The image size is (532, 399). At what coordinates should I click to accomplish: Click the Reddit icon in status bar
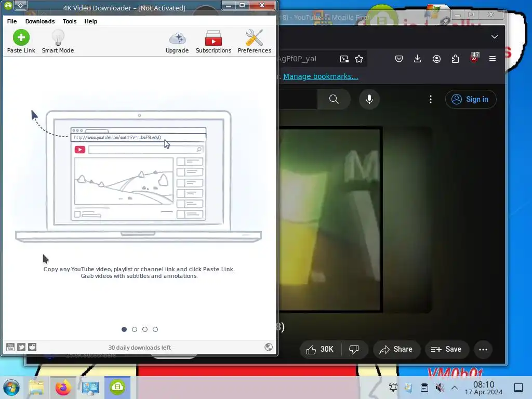(x=32, y=347)
